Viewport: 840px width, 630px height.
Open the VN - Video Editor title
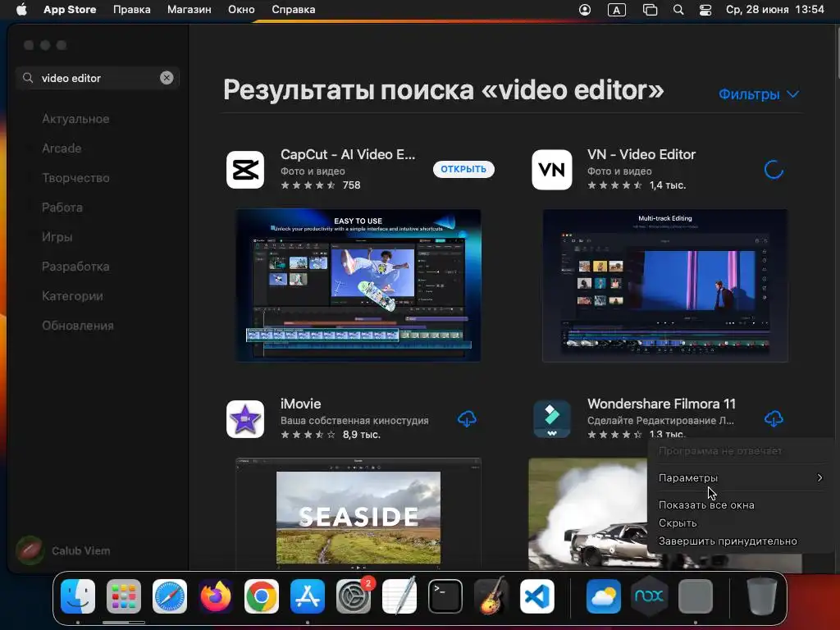tap(641, 154)
